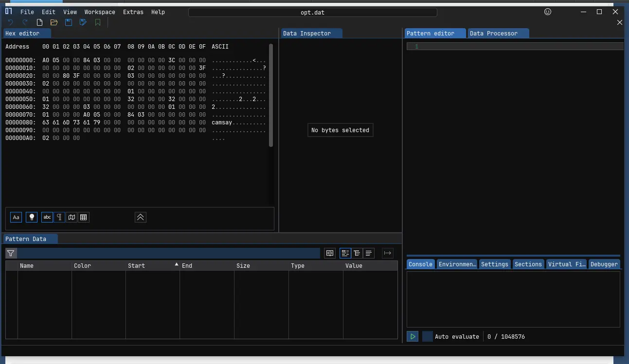
Task: Open the Debugger tab
Action: click(604, 264)
